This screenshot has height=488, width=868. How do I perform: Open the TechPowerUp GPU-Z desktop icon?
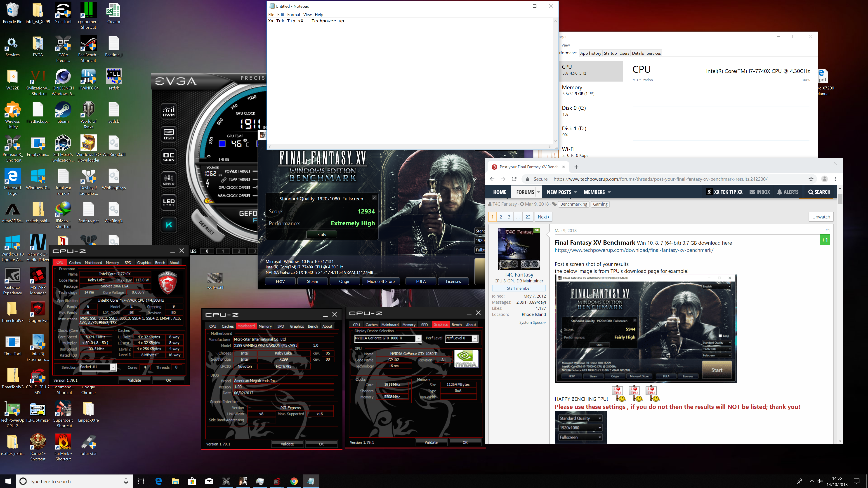[x=12, y=414]
